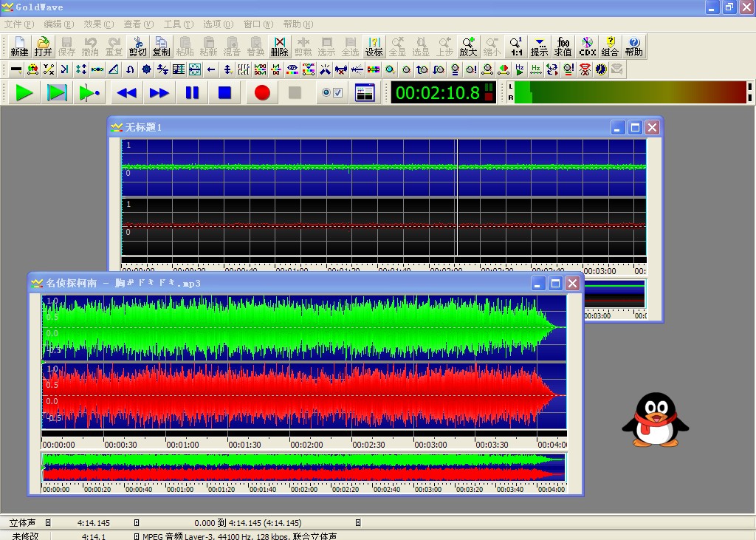Click the 立体声 status bar entry
The height and width of the screenshot is (540, 756).
pos(23,522)
